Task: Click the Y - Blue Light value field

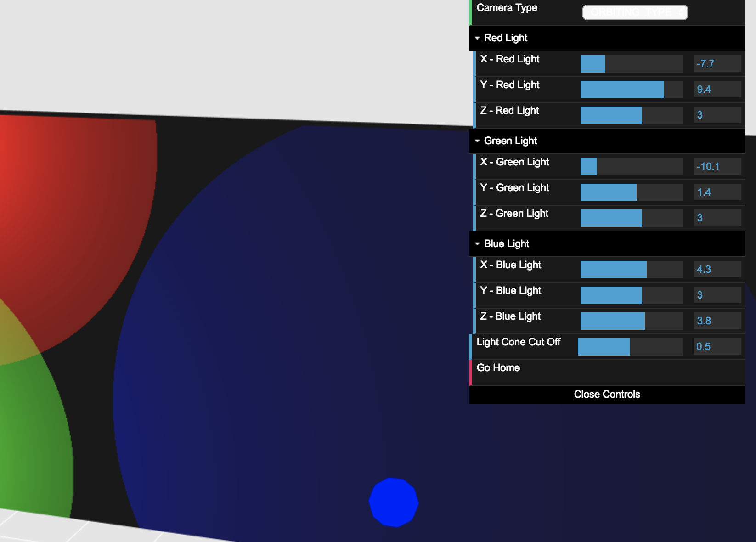Action: tap(718, 295)
